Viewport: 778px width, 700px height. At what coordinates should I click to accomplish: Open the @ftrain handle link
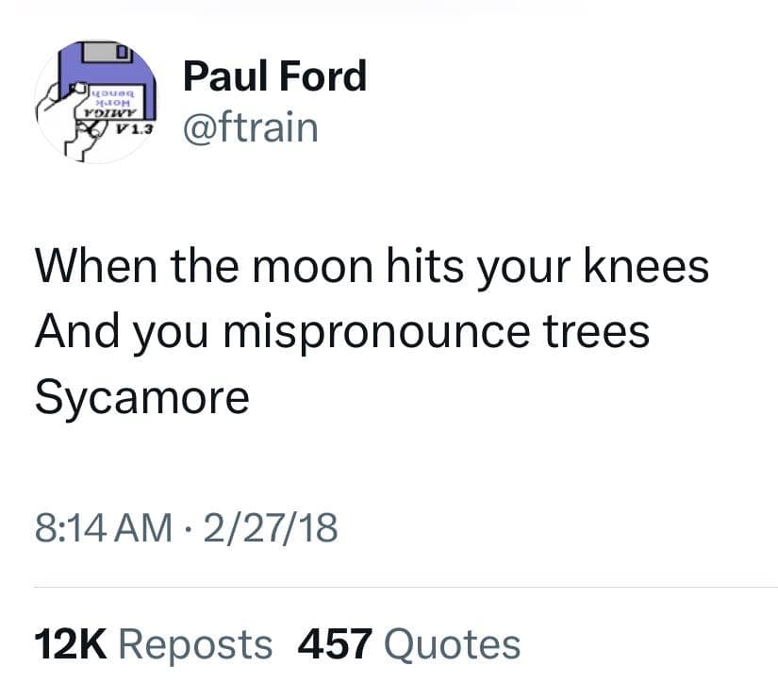coord(251,128)
